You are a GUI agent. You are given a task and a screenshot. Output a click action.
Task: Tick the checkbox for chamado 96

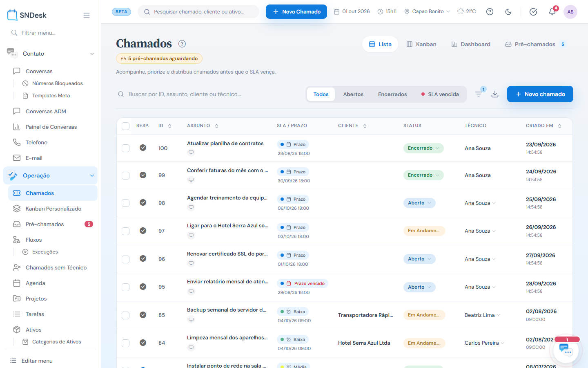pos(126,259)
